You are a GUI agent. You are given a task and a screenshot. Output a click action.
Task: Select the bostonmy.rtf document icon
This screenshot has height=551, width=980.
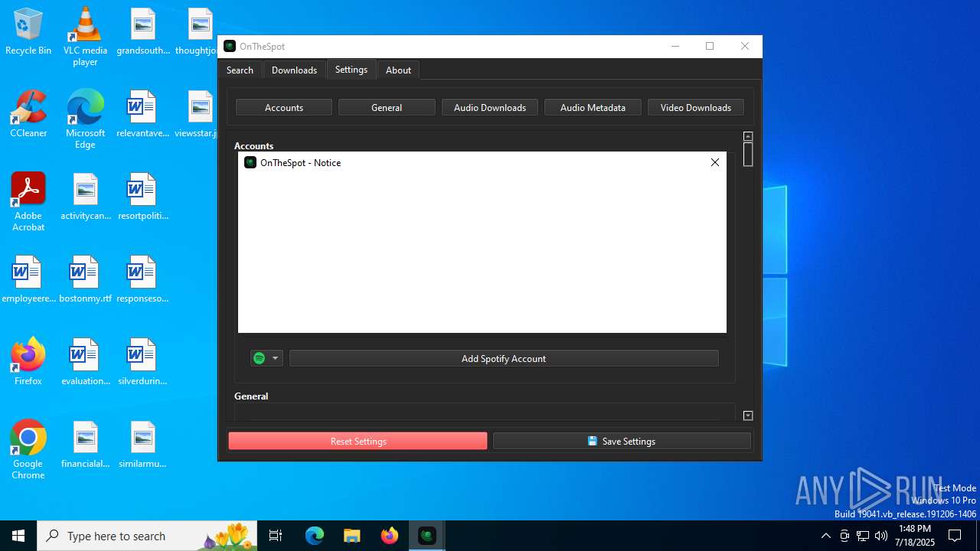click(85, 280)
